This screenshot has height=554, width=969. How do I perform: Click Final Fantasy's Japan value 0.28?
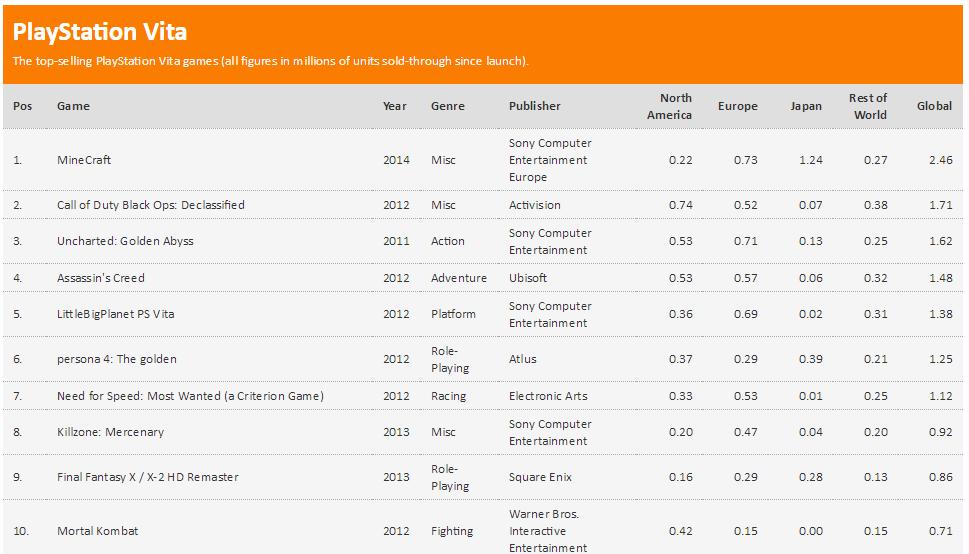811,477
